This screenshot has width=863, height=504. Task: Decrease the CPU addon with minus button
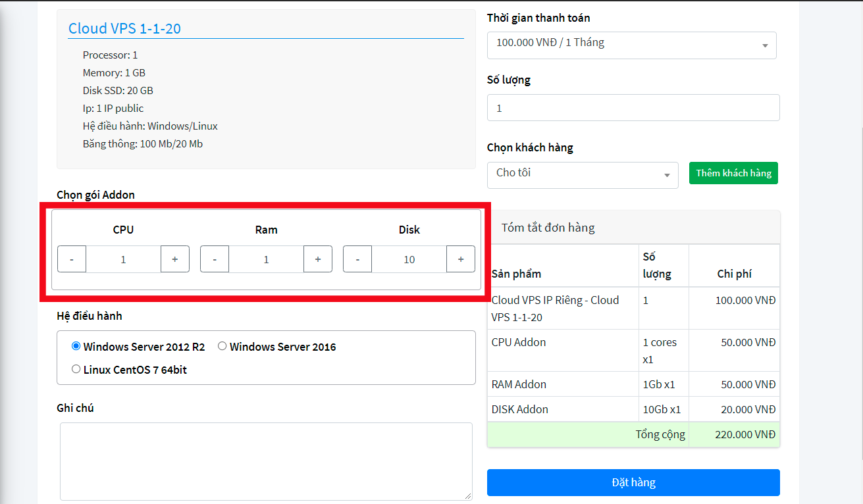coord(72,259)
